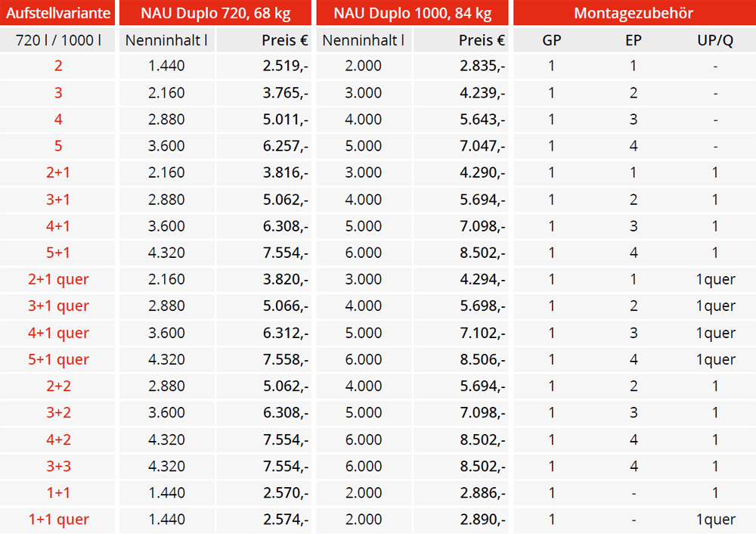Click the red '2+1 quer' variant label

(58, 279)
